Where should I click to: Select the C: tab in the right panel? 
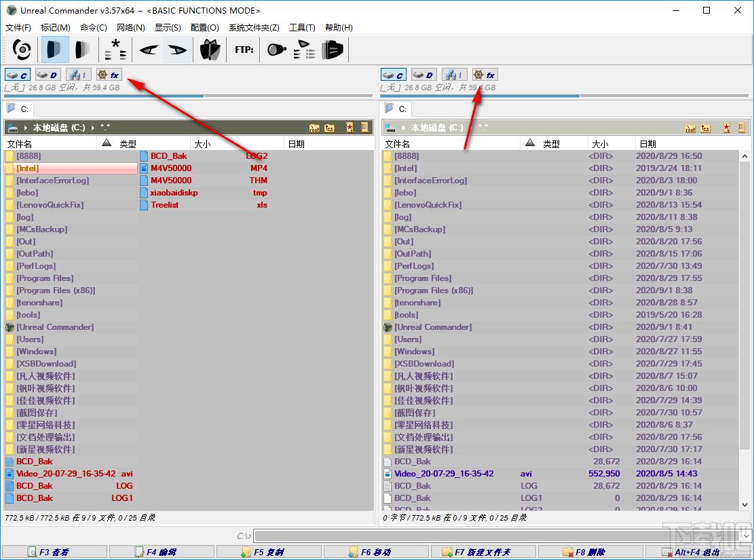[396, 109]
